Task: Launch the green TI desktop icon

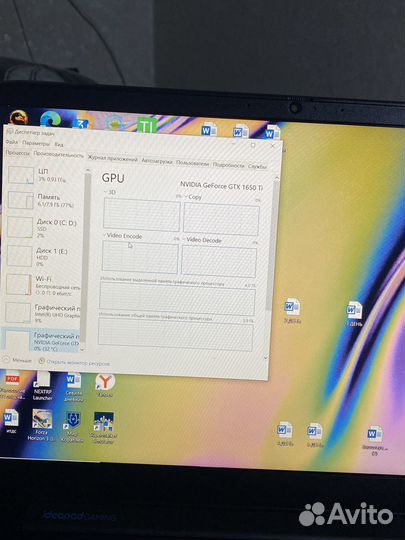Action: (x=147, y=126)
